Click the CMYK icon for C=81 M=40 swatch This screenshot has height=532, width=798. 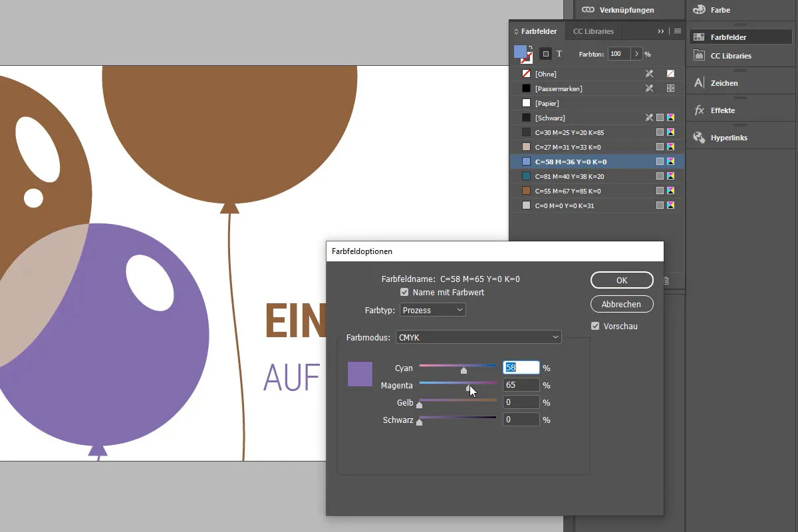[670, 176]
